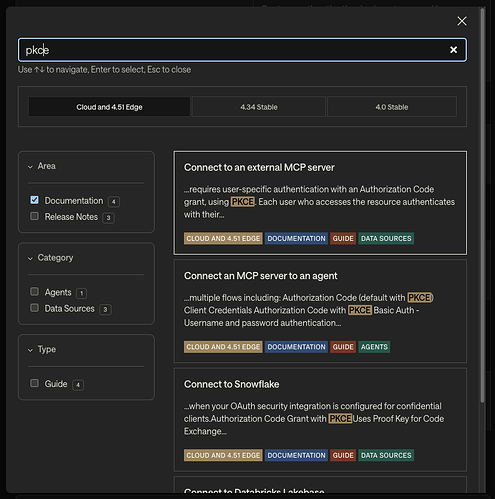Enable the Guide type filter
495x499 pixels.
pos(34,383)
